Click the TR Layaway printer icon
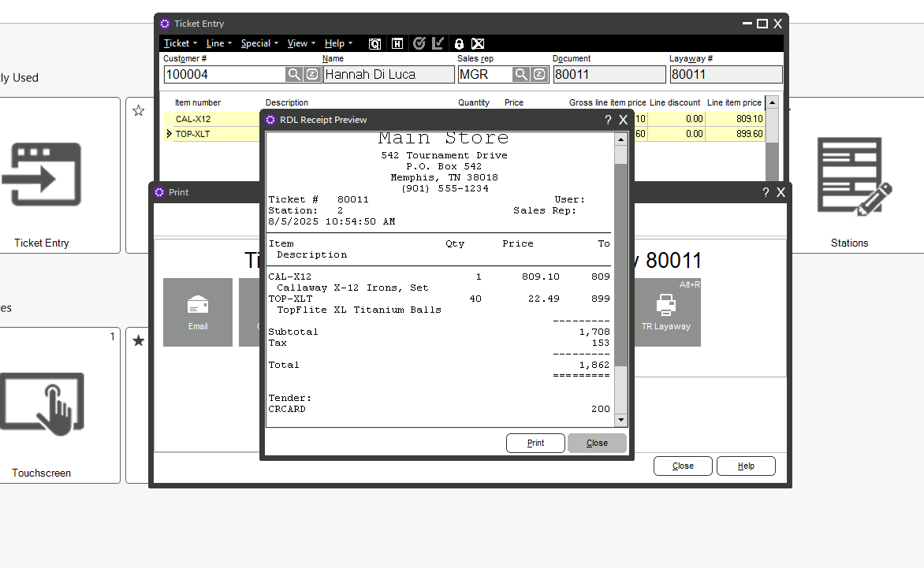The height and width of the screenshot is (568, 924). point(666,305)
